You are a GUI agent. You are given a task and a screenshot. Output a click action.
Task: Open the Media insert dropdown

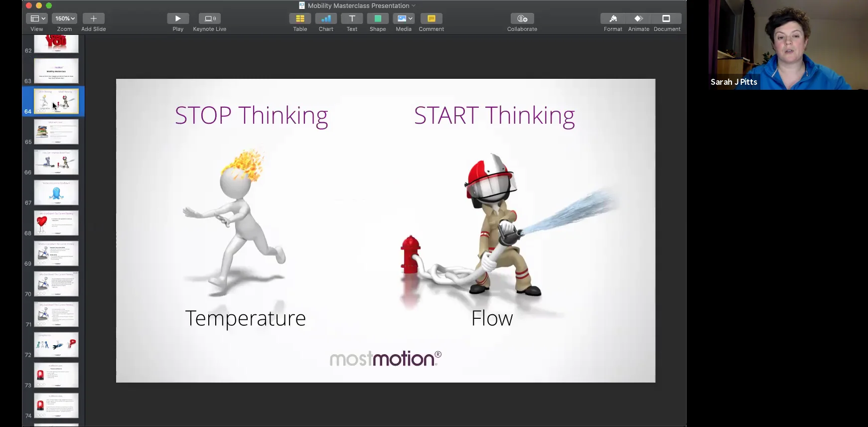point(404,18)
